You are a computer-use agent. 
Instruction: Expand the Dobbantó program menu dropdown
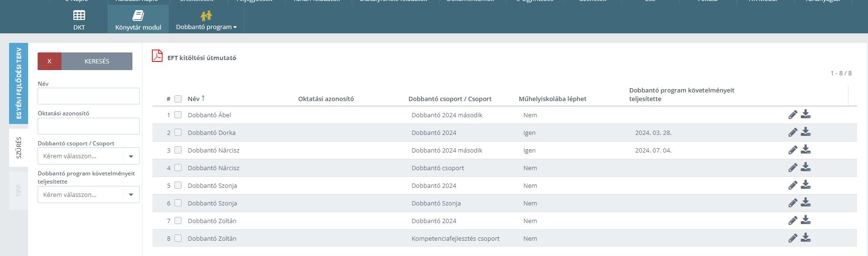[206, 19]
